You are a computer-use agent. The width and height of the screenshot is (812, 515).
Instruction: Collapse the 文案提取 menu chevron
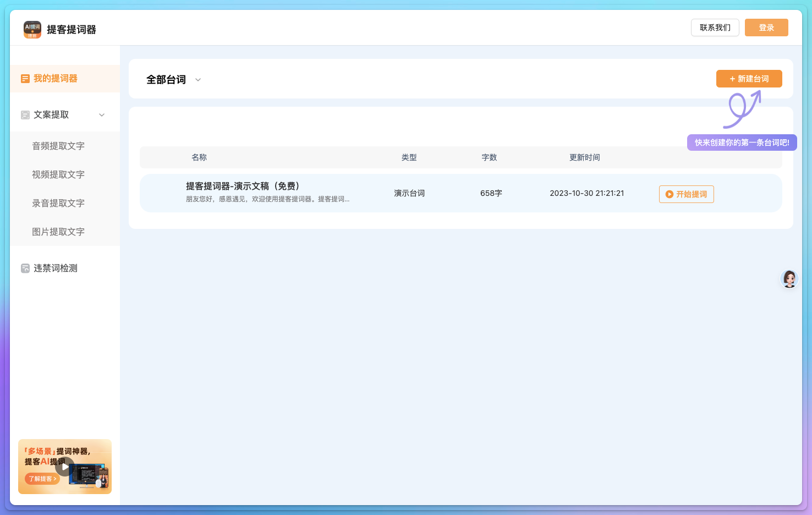[102, 115]
